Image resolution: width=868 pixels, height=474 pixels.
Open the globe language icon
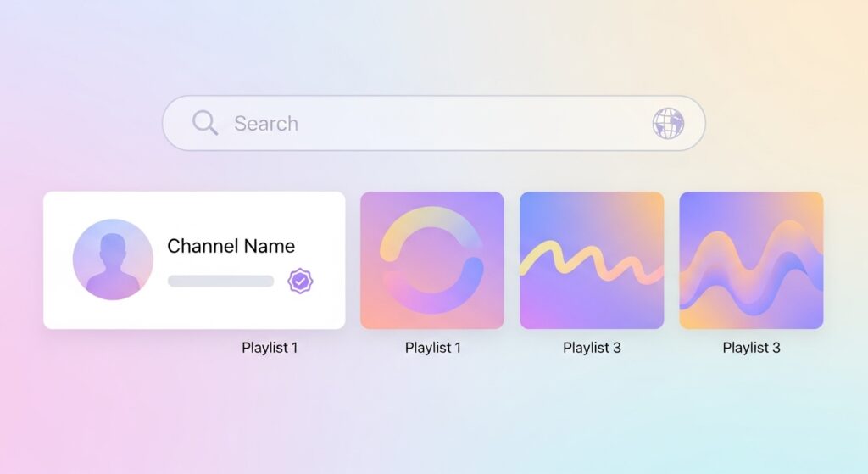(x=668, y=123)
